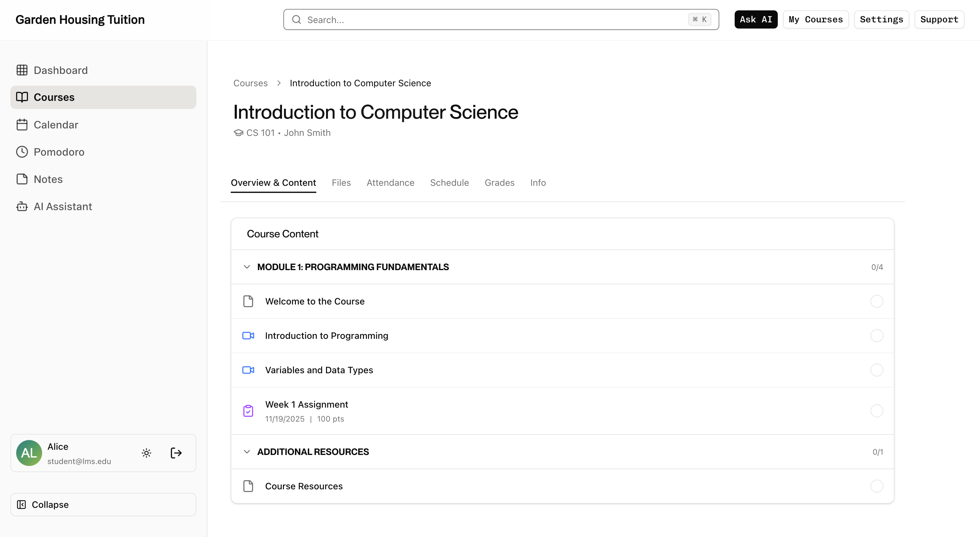
Task: Click the Week 1 Assignment clipboard icon
Action: coord(248,411)
